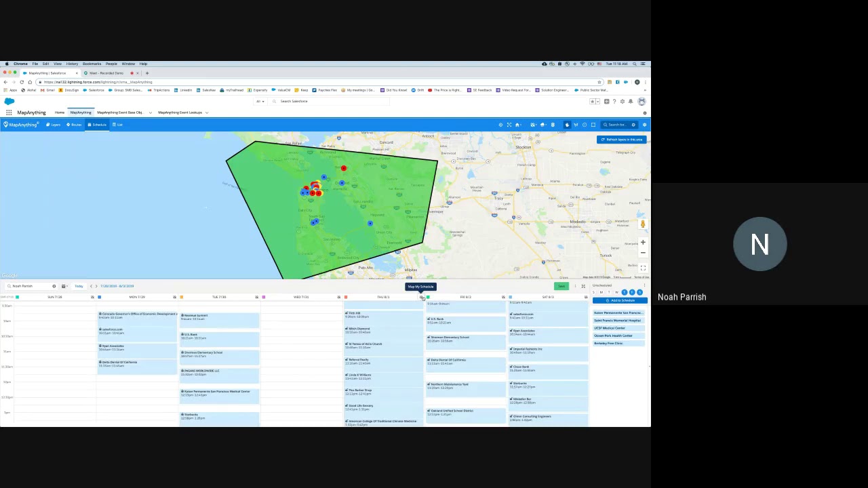Toggle the Saturday S day selector
Image resolution: width=868 pixels, height=488 pixels.
point(639,292)
